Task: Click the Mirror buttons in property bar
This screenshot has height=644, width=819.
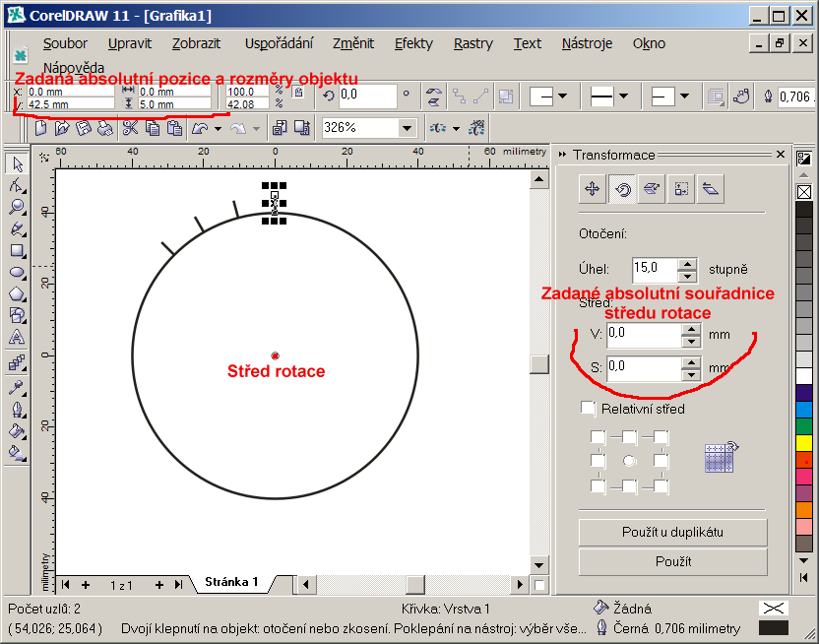Action: [433, 97]
